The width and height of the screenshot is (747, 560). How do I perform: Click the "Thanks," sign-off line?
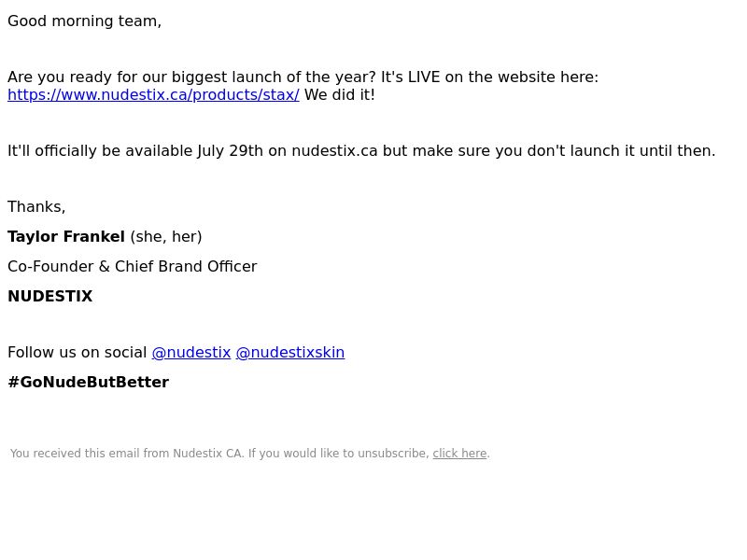point(36,207)
